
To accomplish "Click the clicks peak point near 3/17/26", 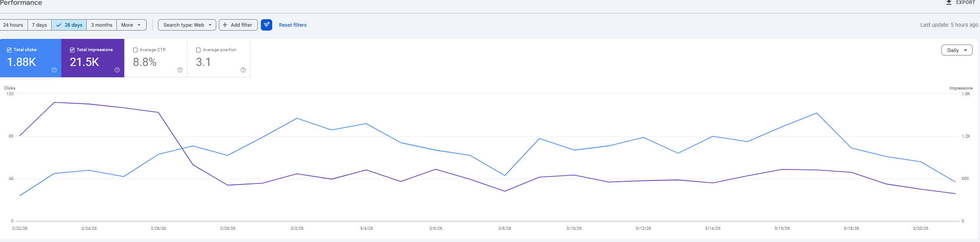I will pyautogui.click(x=816, y=114).
